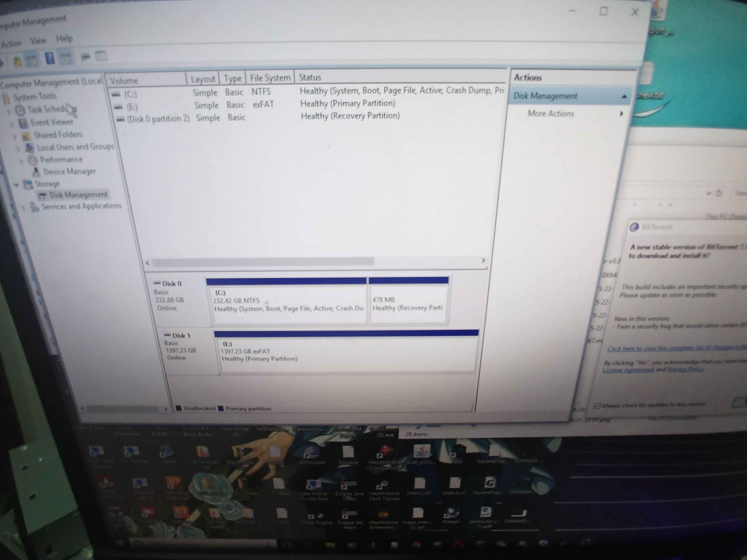Select Event Viewer in the console tree
Image resolution: width=747 pixels, height=560 pixels.
46,123
